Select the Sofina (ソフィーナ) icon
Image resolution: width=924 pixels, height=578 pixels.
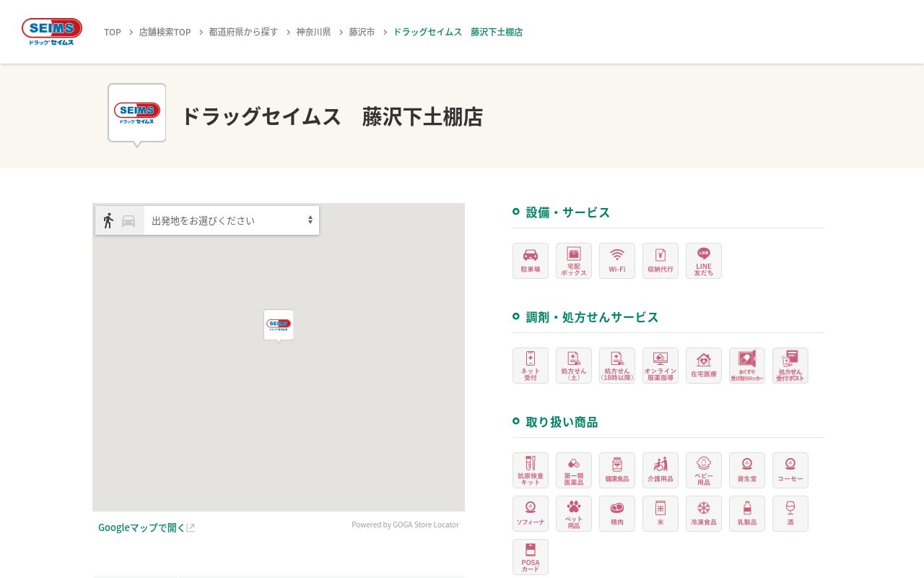[531, 514]
